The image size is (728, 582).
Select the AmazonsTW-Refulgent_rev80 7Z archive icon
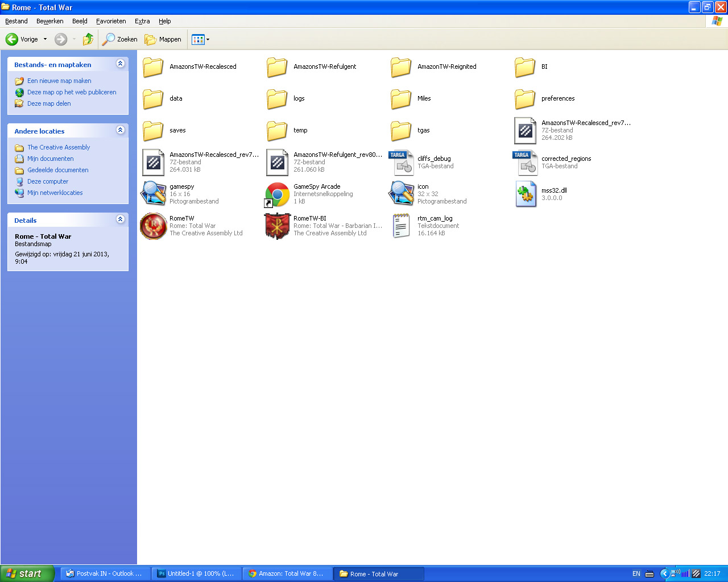coord(278,163)
